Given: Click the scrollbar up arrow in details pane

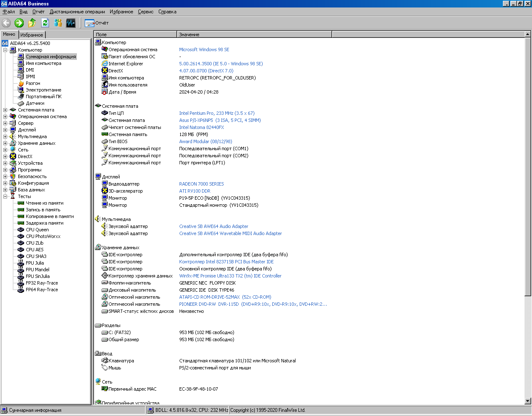Looking at the screenshot, I should click(x=528, y=35).
